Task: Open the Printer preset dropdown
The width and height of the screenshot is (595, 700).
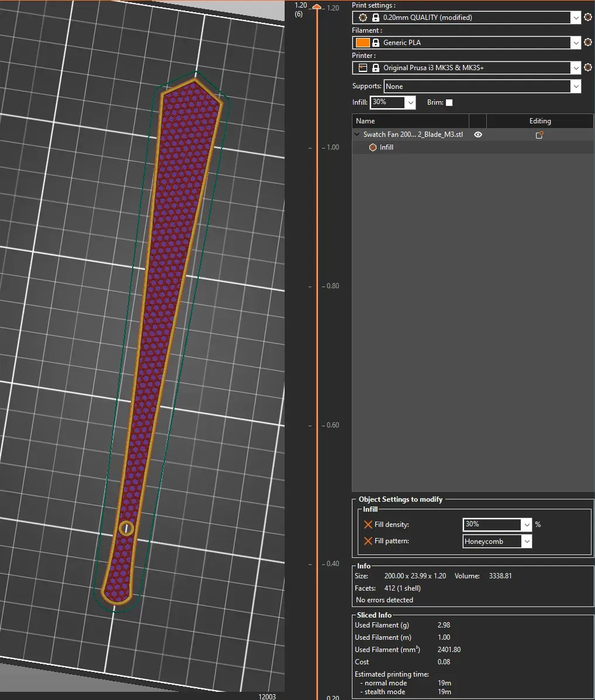Action: click(576, 67)
